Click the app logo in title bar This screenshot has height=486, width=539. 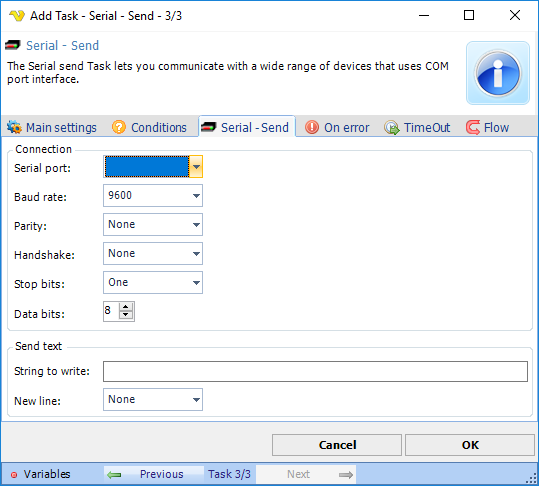16,15
